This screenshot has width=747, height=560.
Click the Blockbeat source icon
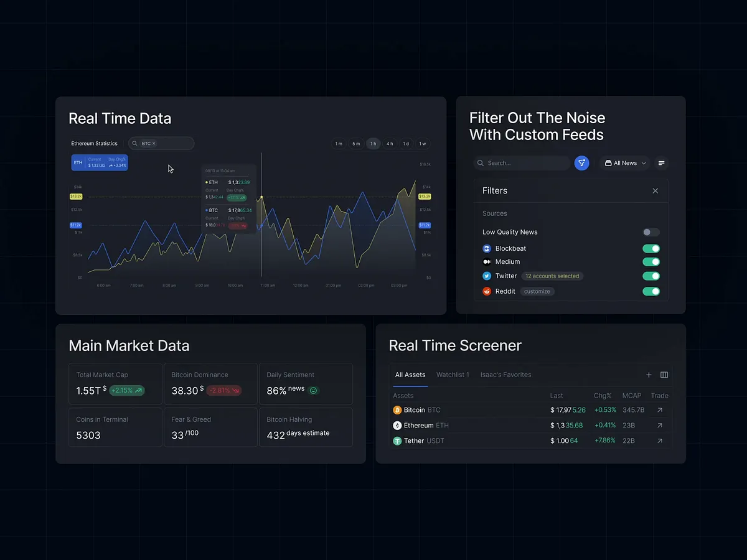click(487, 248)
